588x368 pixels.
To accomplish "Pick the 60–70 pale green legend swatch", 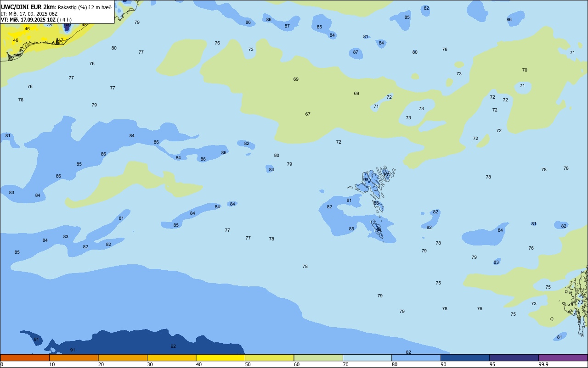I will [318, 357].
